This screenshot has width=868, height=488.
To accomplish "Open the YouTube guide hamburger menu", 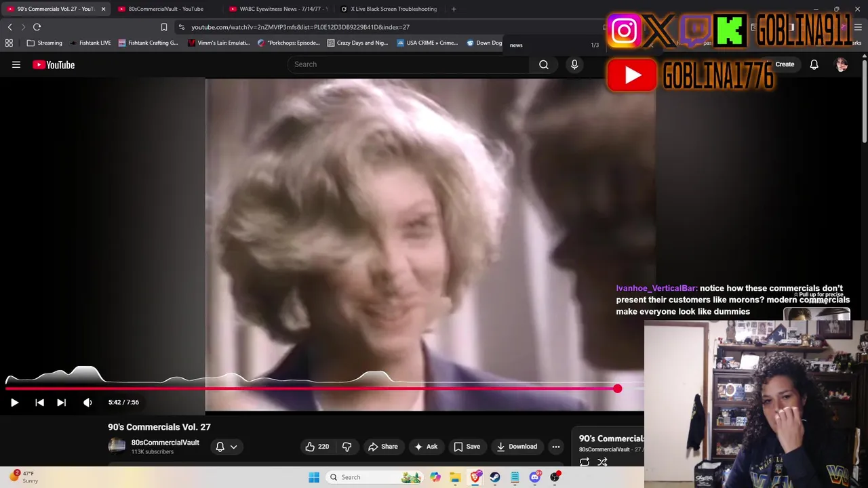I will (x=16, y=64).
